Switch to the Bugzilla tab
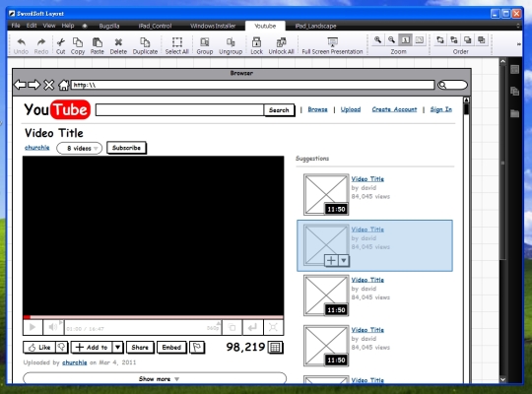532x394 pixels. (x=109, y=26)
